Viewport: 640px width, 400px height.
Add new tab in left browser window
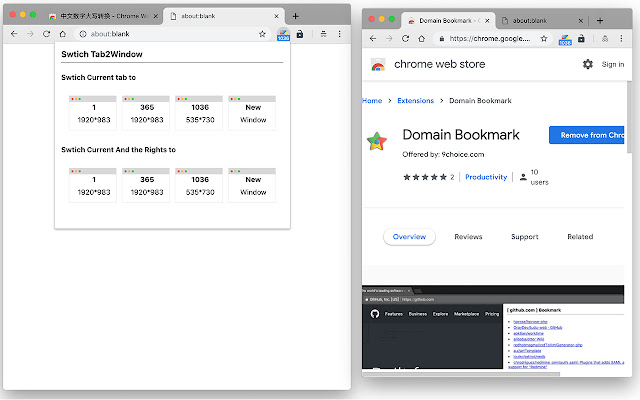(296, 16)
